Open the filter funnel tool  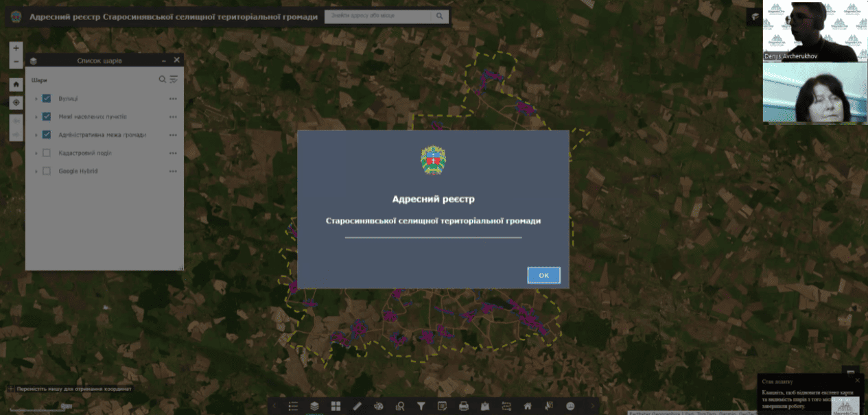coord(421,406)
